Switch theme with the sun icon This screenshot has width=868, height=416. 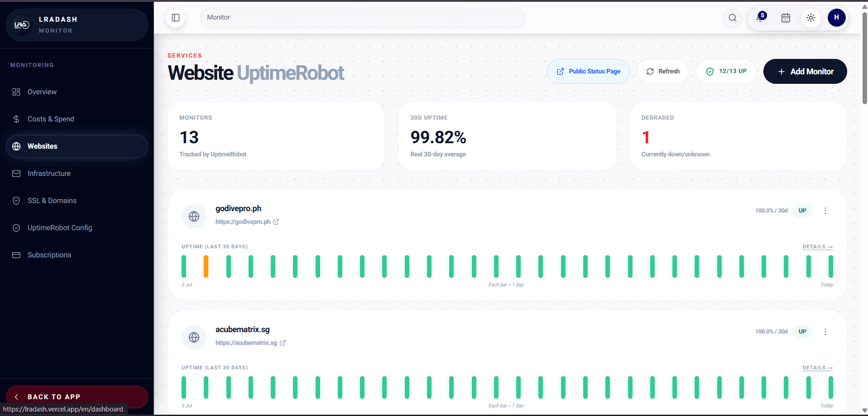pyautogui.click(x=811, y=18)
